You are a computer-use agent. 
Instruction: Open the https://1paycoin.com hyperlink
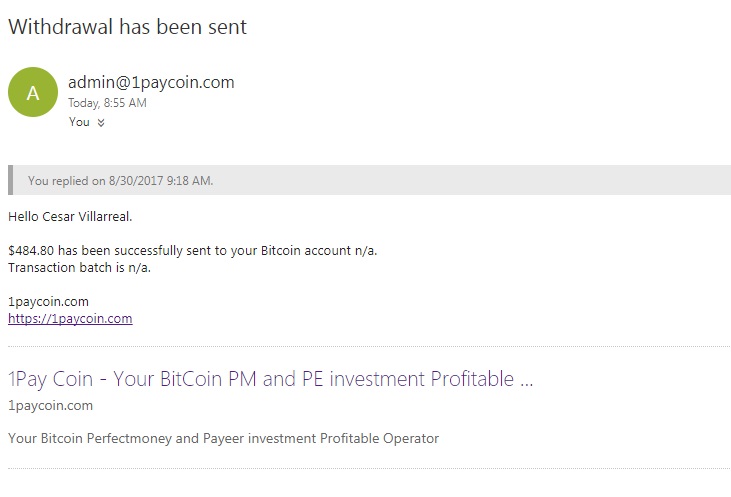[70, 319]
